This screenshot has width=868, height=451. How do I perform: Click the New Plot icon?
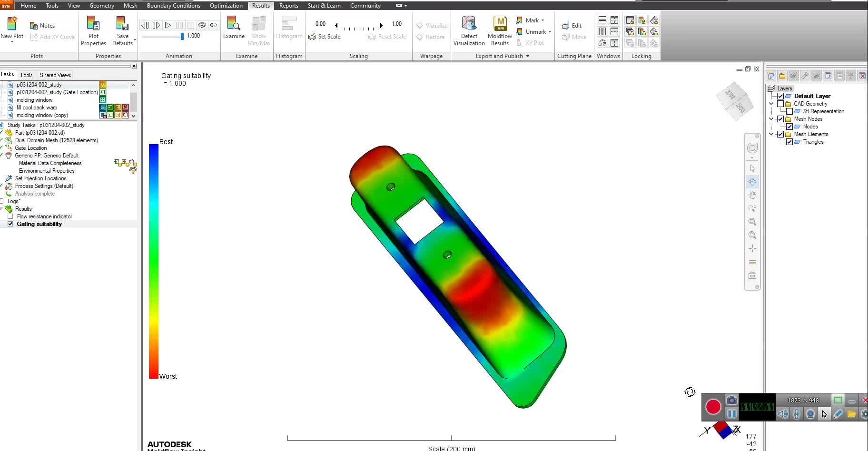coord(12,23)
